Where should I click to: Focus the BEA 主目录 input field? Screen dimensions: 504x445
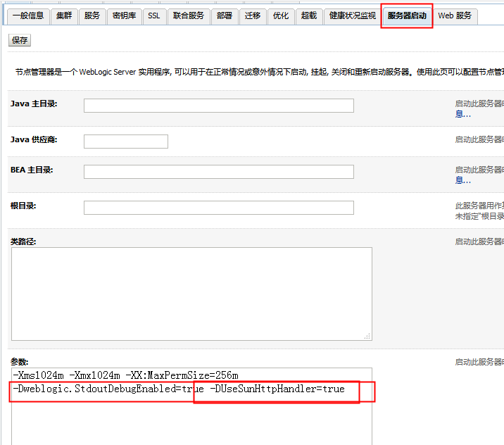click(x=219, y=172)
